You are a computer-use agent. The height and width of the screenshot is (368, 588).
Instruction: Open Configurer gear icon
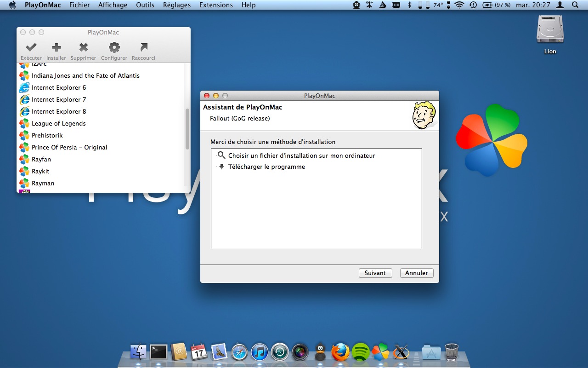114,48
